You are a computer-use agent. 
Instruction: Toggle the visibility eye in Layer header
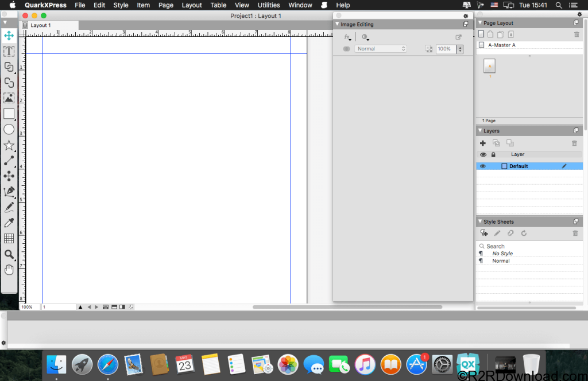483,155
